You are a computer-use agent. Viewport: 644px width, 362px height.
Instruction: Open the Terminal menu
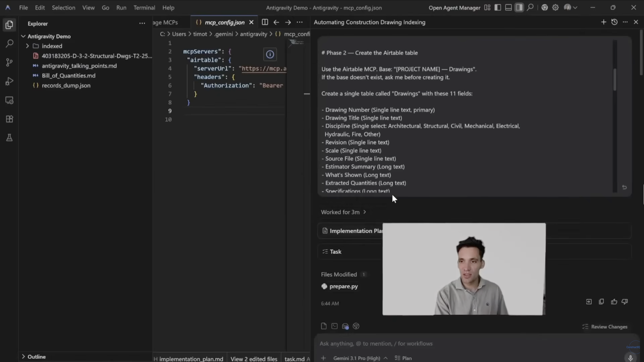[x=144, y=8]
